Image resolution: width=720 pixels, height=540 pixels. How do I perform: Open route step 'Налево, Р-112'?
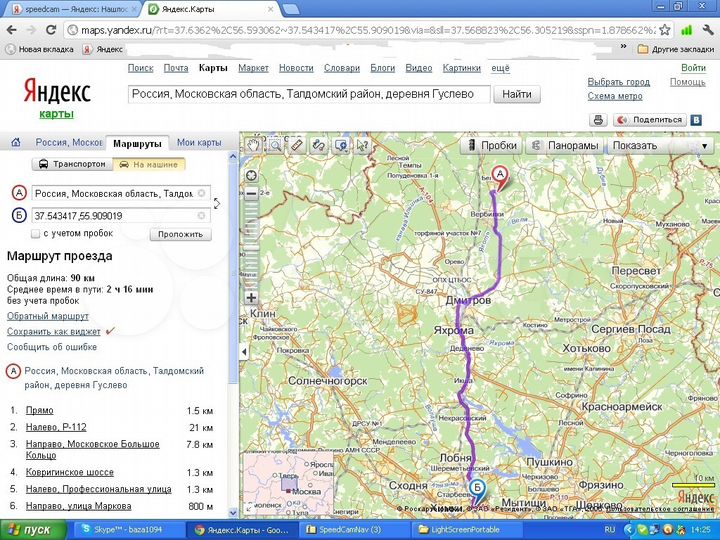point(56,427)
